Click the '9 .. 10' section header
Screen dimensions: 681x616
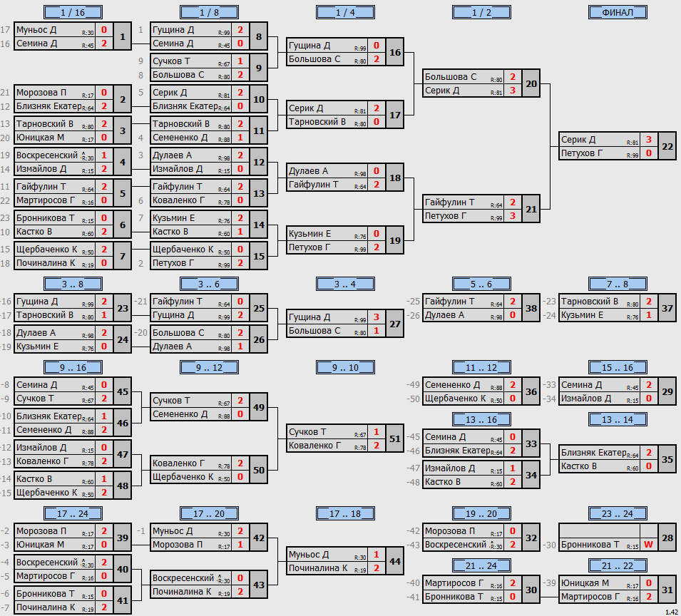click(x=345, y=367)
